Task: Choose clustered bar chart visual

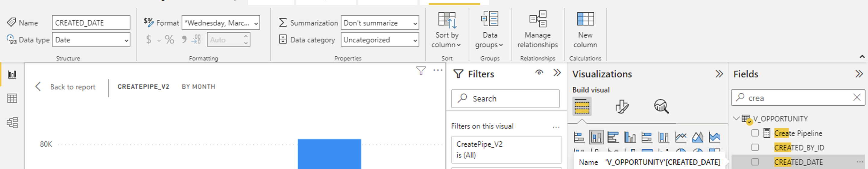Action: click(x=613, y=137)
